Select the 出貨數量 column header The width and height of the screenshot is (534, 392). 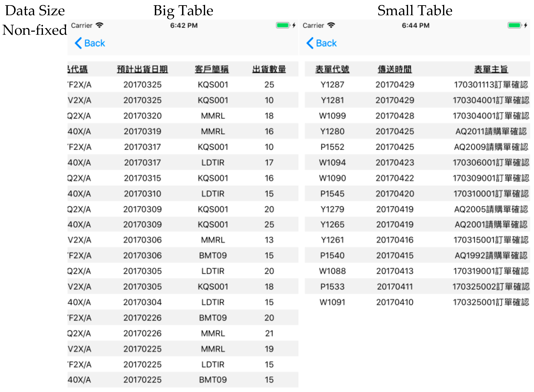coord(269,69)
